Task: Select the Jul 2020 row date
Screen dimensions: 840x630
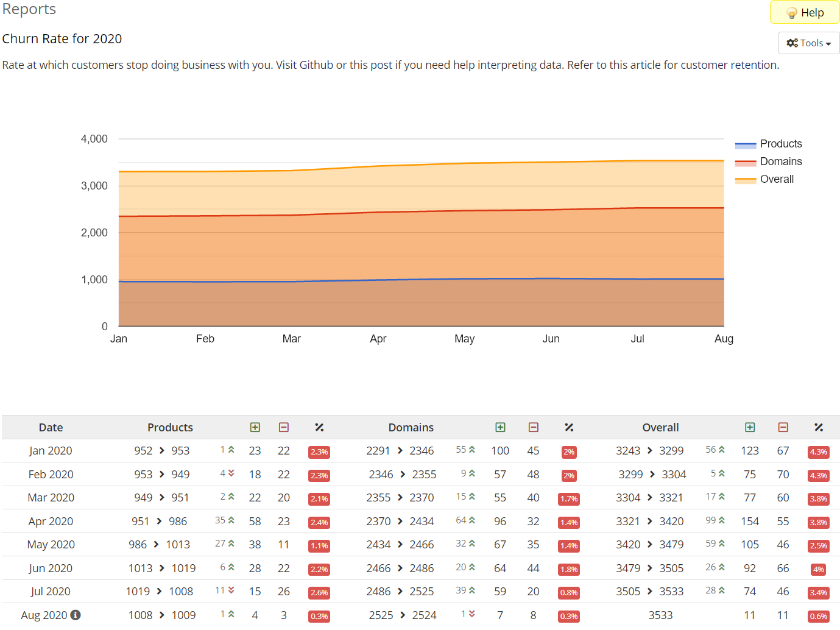Action: point(51,592)
